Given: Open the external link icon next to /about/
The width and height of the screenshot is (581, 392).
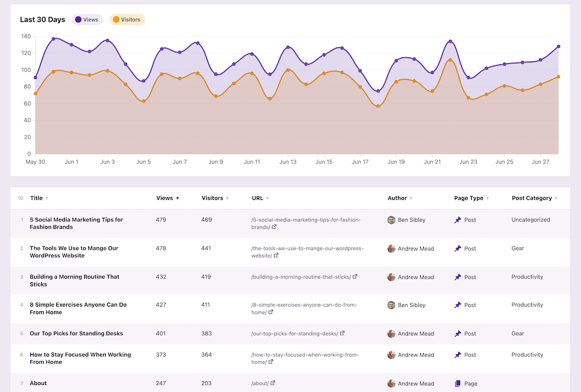Looking at the screenshot, I should pyautogui.click(x=273, y=383).
